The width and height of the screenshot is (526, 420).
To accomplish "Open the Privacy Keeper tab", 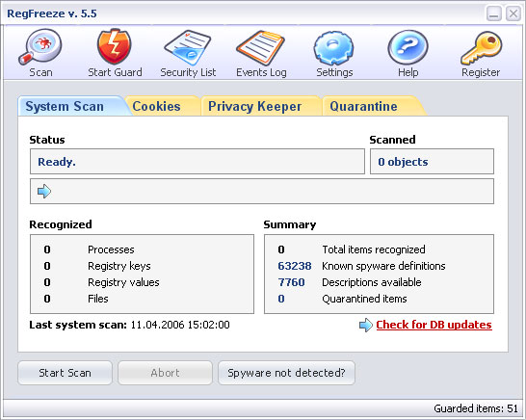I will [x=261, y=106].
